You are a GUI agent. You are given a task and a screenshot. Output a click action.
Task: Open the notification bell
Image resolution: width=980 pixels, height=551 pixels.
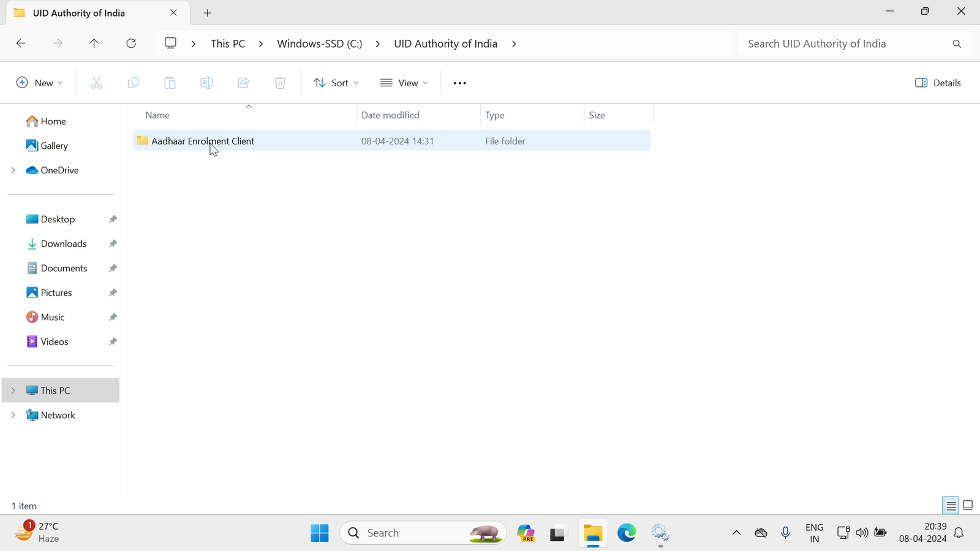[x=959, y=533]
